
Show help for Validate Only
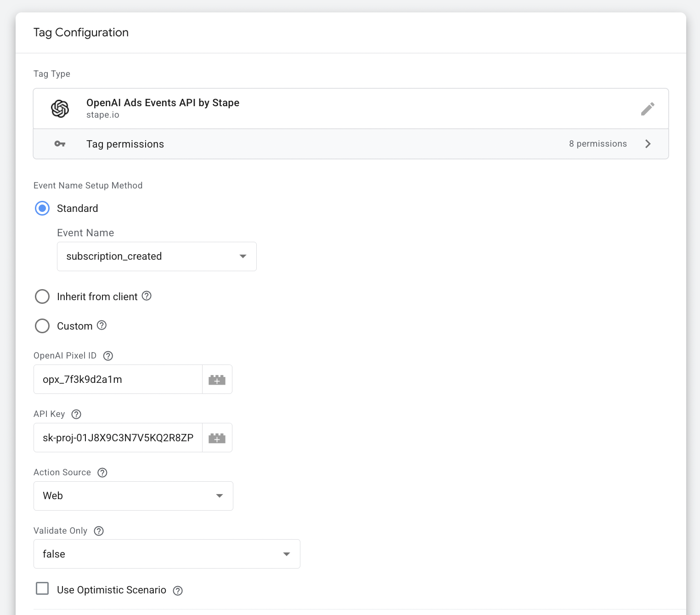pyautogui.click(x=99, y=531)
